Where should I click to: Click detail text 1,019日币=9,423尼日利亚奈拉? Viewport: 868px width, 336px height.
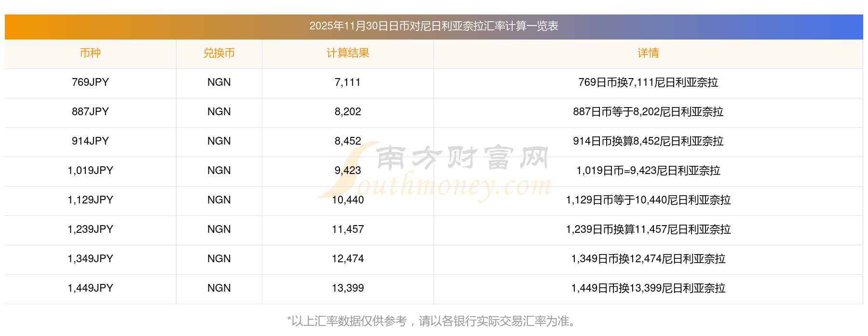coord(648,171)
